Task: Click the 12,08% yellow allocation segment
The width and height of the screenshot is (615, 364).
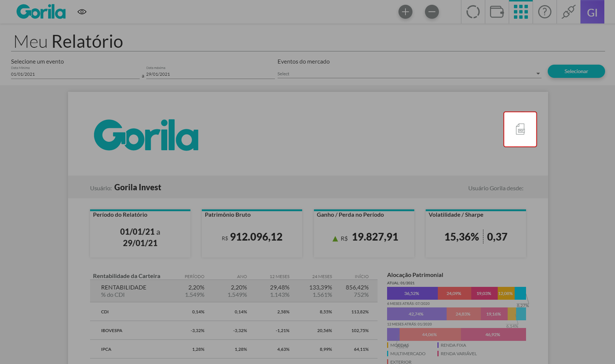Action: click(x=506, y=293)
